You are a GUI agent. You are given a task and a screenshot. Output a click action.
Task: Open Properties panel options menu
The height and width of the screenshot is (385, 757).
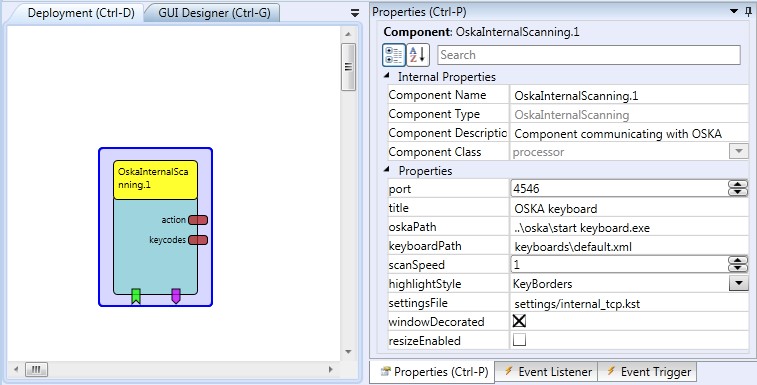734,12
